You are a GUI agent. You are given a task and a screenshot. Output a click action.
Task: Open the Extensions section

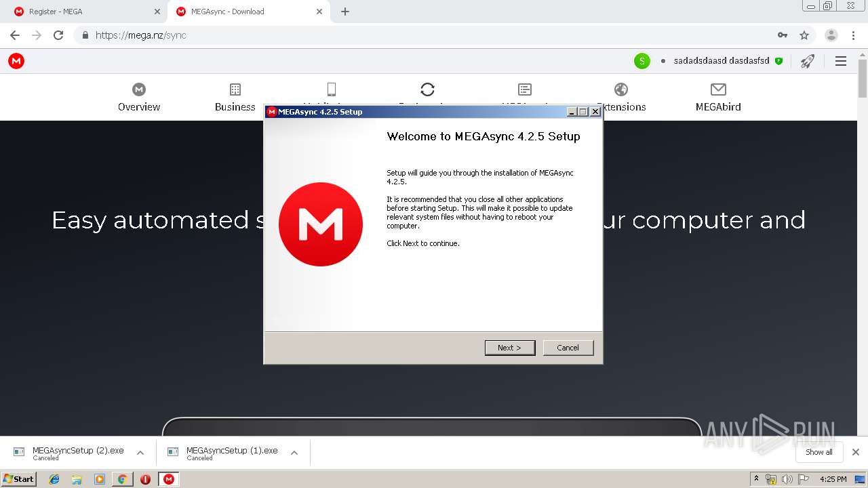click(x=621, y=98)
